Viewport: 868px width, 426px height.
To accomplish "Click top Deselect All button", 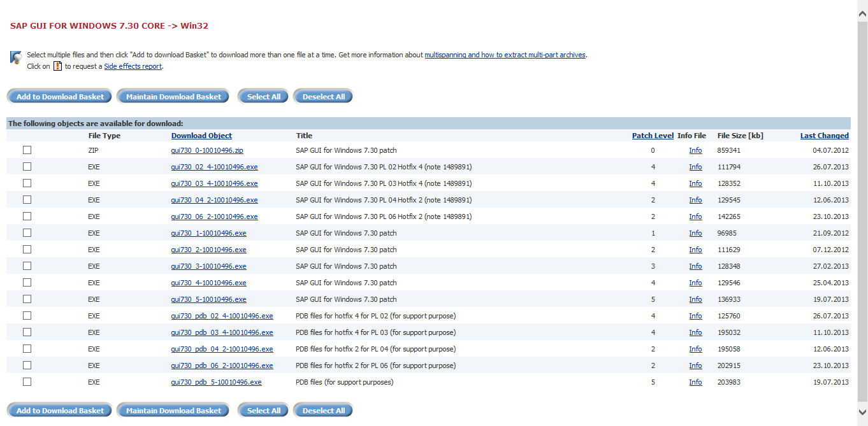I will (324, 97).
